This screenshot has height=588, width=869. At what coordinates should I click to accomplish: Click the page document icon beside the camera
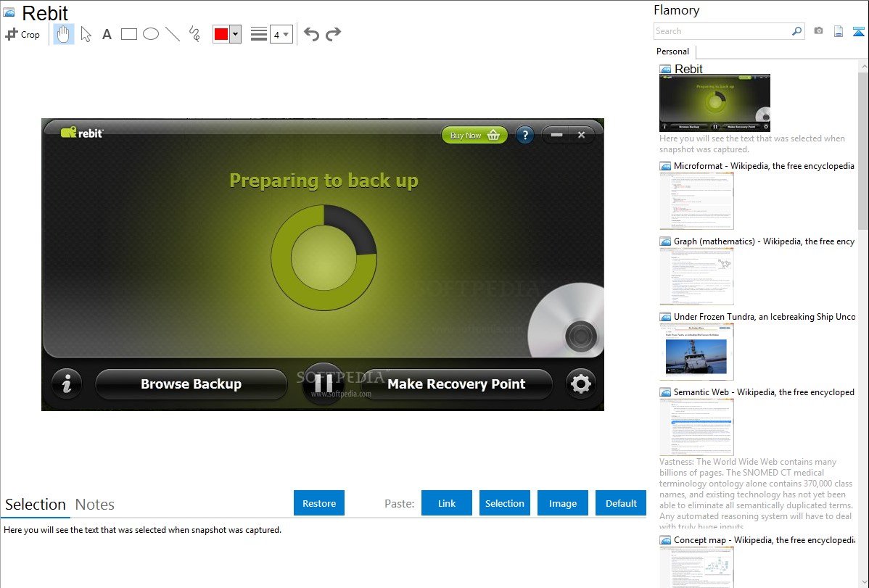(x=839, y=32)
